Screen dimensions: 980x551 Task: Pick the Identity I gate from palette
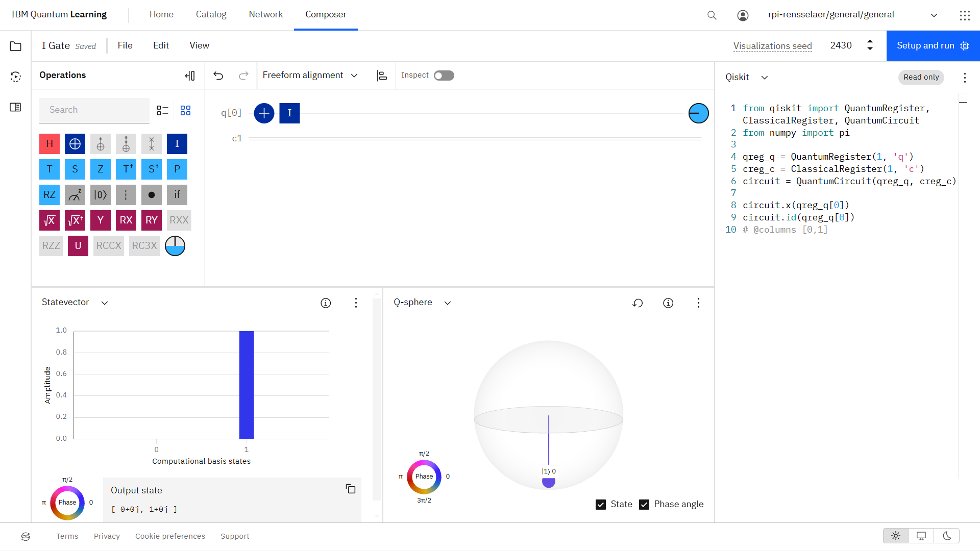pos(177,144)
